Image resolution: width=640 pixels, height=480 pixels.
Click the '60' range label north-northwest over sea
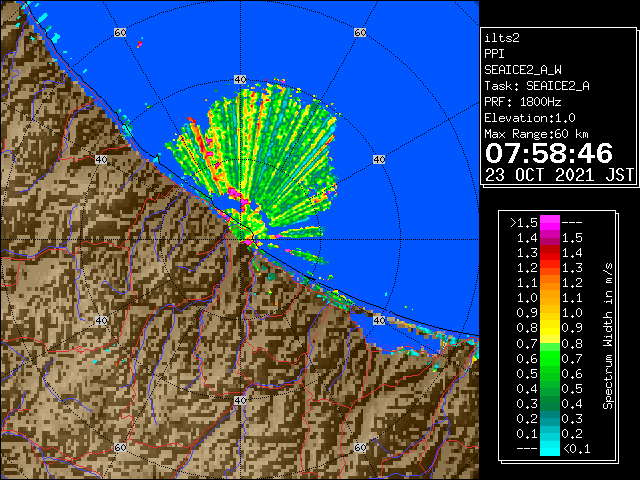tap(120, 32)
